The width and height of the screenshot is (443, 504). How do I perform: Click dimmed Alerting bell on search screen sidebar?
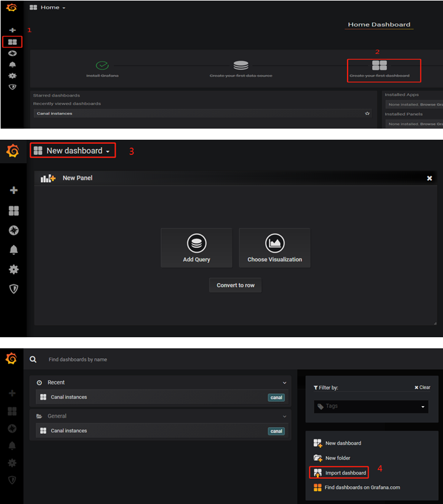coord(12,446)
